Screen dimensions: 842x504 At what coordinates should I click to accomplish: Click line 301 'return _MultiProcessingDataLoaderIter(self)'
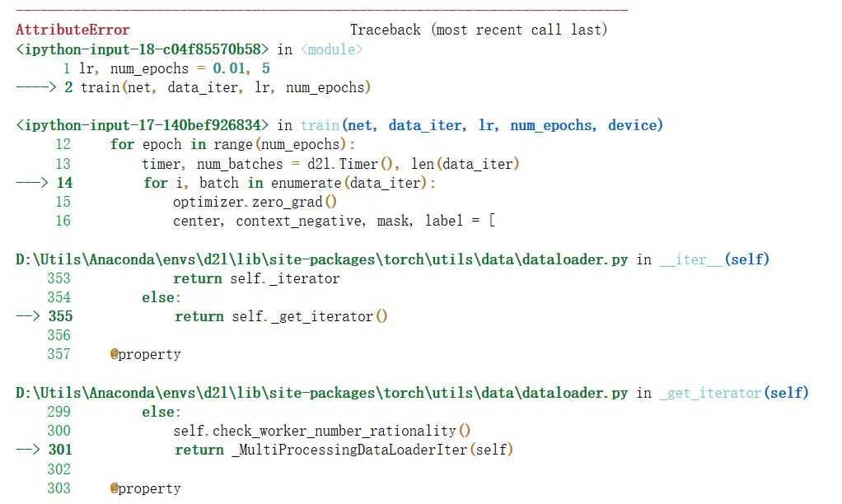point(344,450)
